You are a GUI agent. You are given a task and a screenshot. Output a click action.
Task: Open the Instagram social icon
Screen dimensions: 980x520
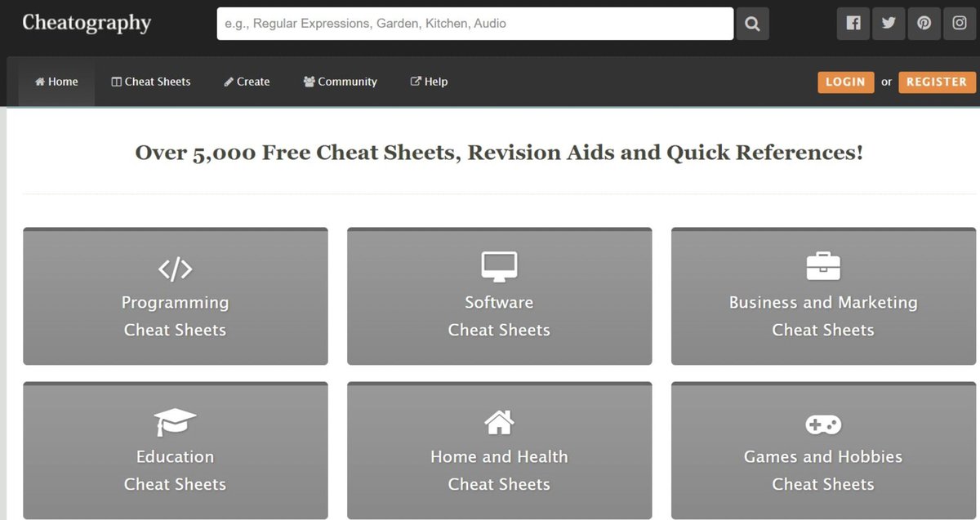(960, 23)
